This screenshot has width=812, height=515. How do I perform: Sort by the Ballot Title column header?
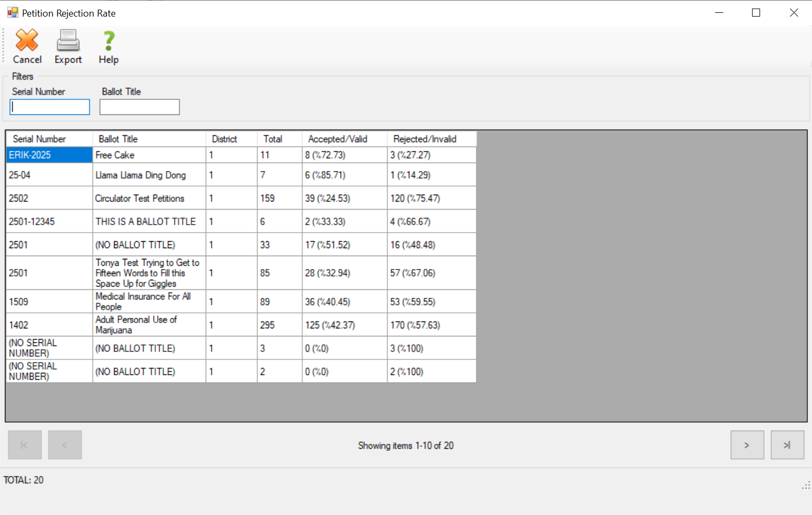[x=149, y=139]
